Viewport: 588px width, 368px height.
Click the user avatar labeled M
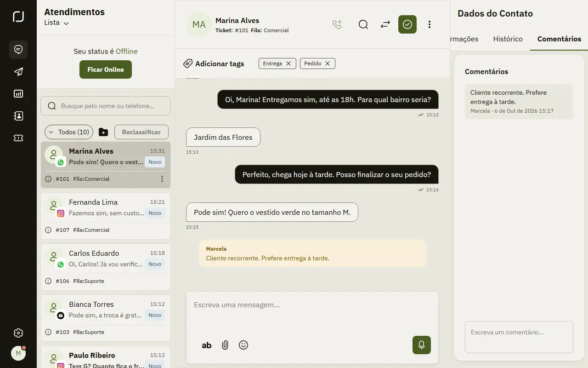(x=18, y=353)
